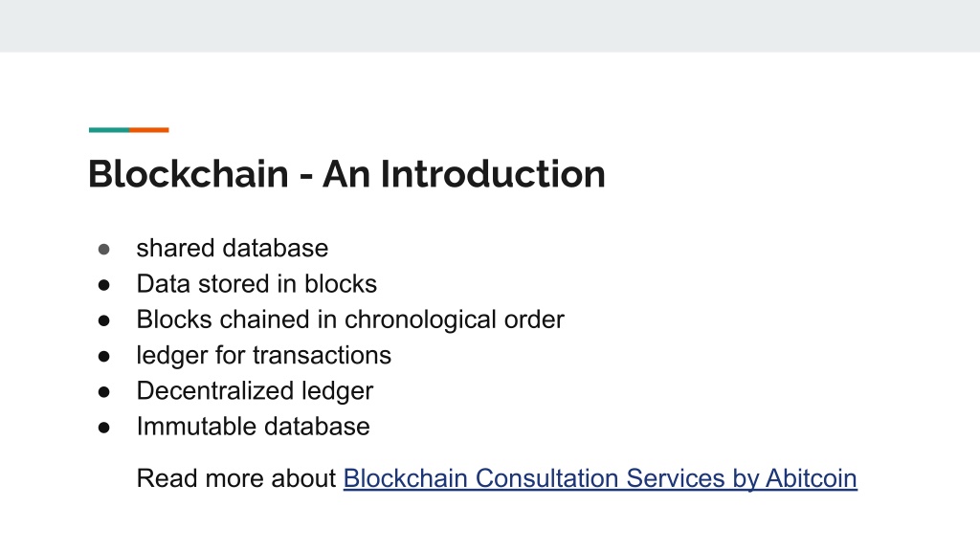Click the word 'Introduction' in the title

(493, 174)
